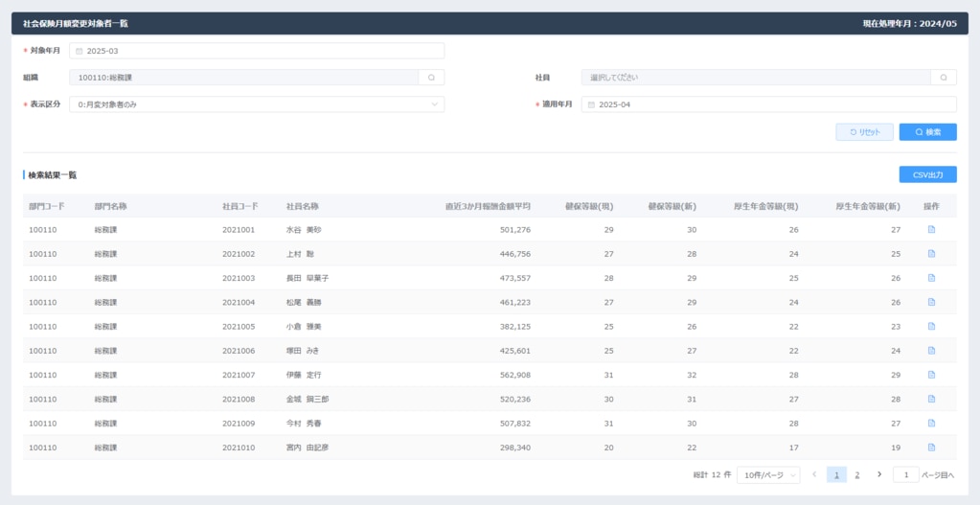The width and height of the screenshot is (980, 505).
Task: Open the 適用年月 month picker
Action: (x=768, y=104)
